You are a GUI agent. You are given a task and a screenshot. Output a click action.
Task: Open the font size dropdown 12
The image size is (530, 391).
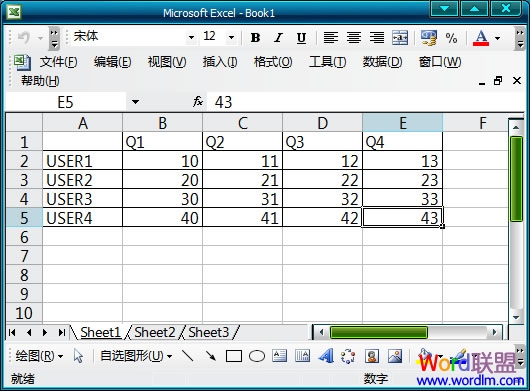click(x=231, y=37)
